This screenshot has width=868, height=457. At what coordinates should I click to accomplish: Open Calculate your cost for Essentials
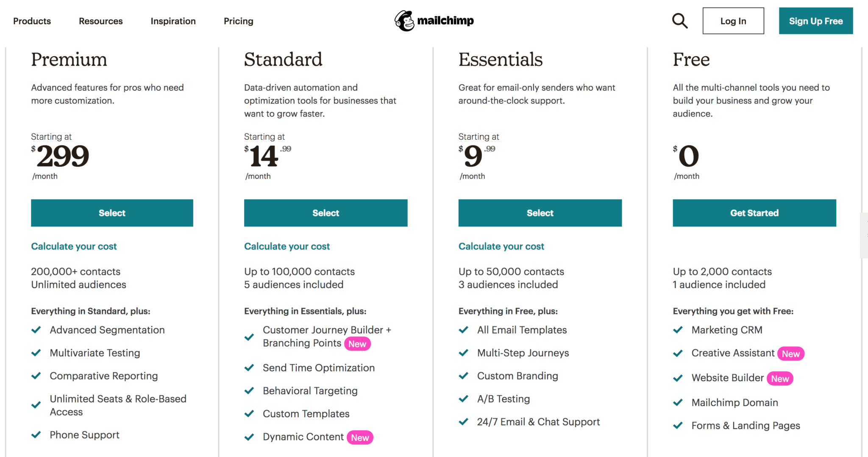tap(501, 247)
